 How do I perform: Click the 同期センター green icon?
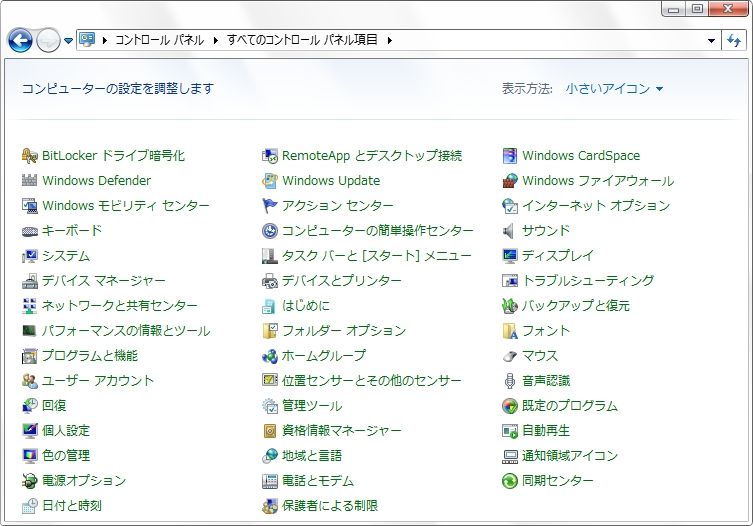click(x=510, y=480)
